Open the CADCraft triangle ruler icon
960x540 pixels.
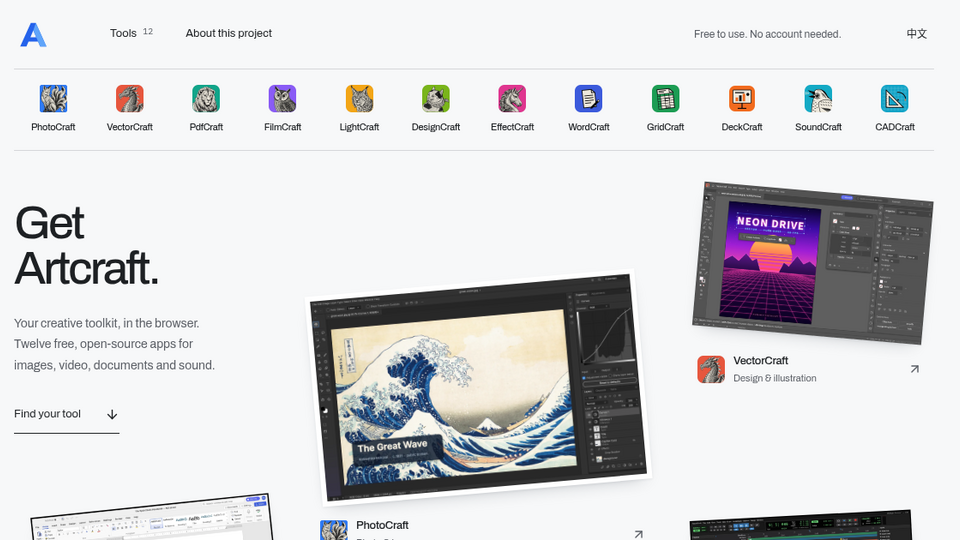tap(895, 99)
